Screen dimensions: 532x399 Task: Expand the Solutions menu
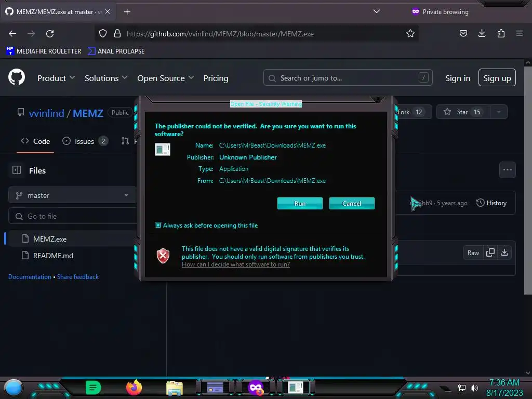(x=106, y=78)
